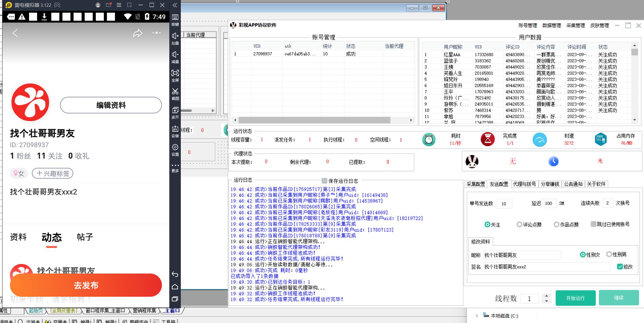644x323 pixels.
Task: Select the comment like radio option
Action: click(x=519, y=225)
